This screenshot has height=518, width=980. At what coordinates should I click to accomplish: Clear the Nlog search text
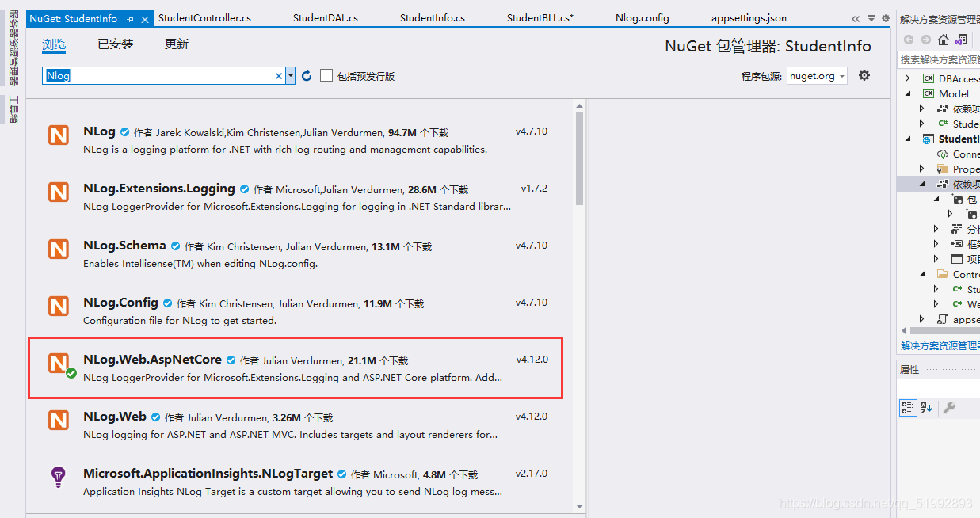pyautogui.click(x=279, y=76)
